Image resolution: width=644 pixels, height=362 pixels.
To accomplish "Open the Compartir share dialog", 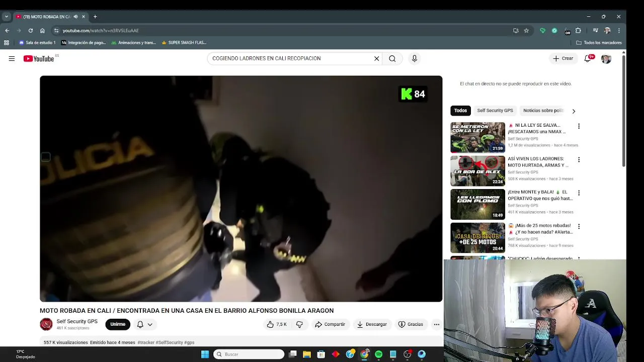I will click(330, 324).
